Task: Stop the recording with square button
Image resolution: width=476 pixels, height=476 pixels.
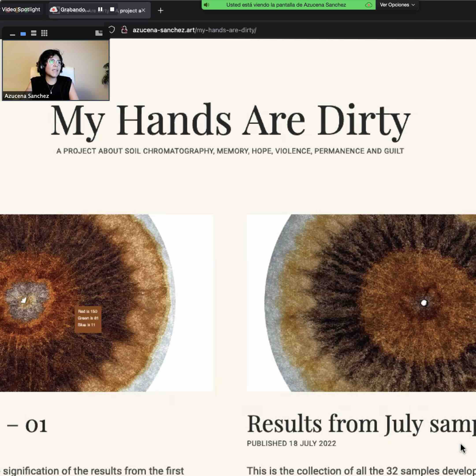Action: pos(112,9)
